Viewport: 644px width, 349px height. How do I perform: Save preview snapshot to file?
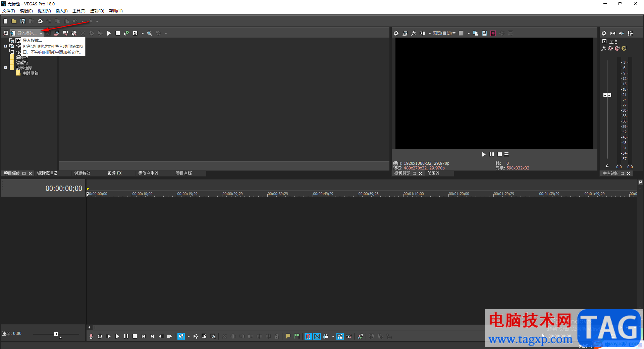(x=484, y=33)
